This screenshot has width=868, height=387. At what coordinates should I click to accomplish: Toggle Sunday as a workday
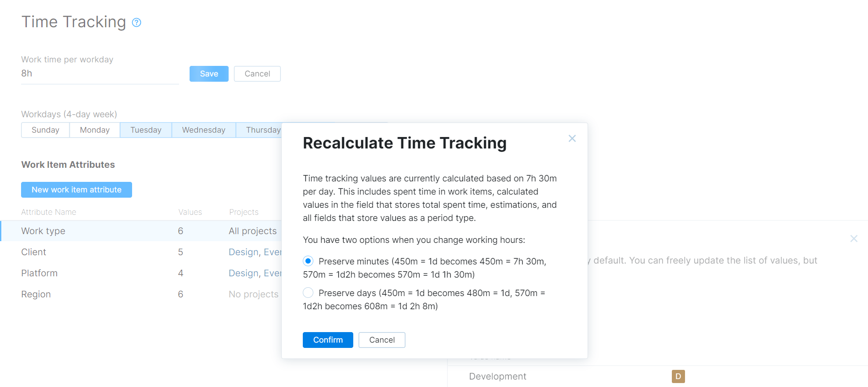[x=45, y=130]
